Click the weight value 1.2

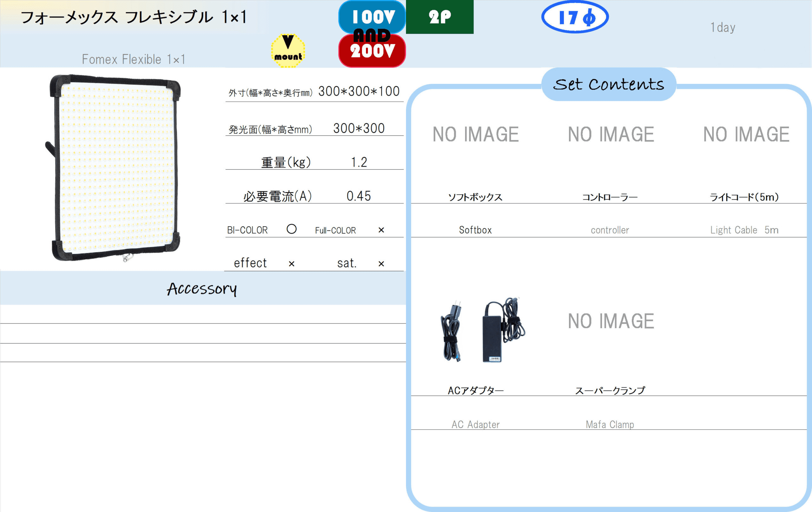tap(359, 162)
